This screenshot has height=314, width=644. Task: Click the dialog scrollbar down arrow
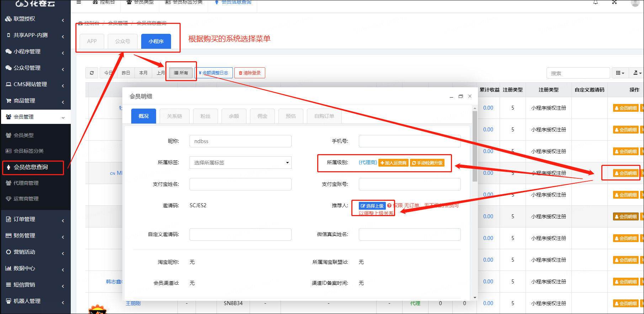coord(475,298)
